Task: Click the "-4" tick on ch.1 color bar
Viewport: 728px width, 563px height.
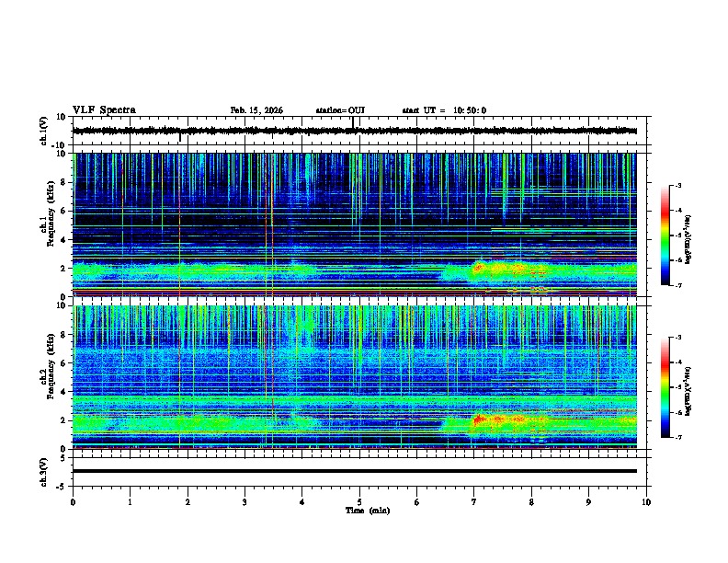Action: click(x=677, y=211)
